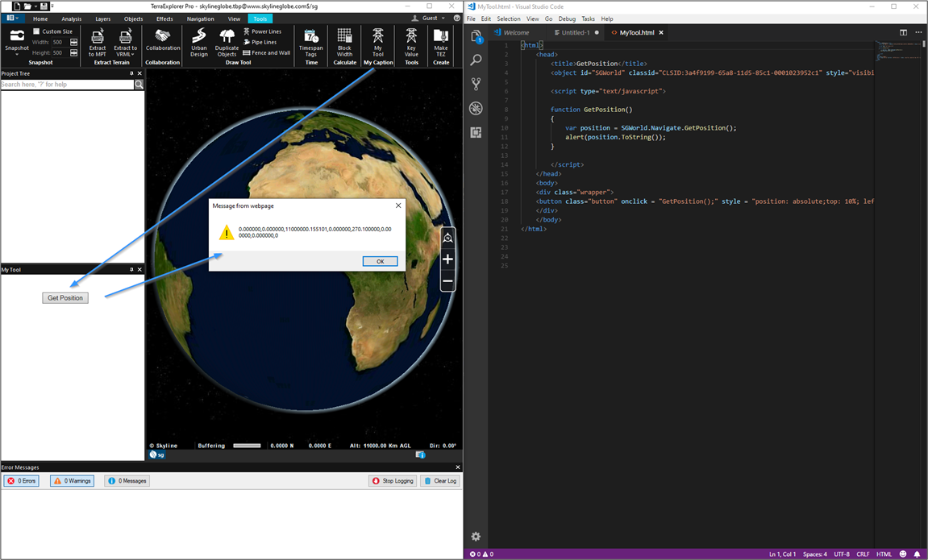Click the north compass navigation control
Screen dimensions: 928x560
[x=448, y=238]
